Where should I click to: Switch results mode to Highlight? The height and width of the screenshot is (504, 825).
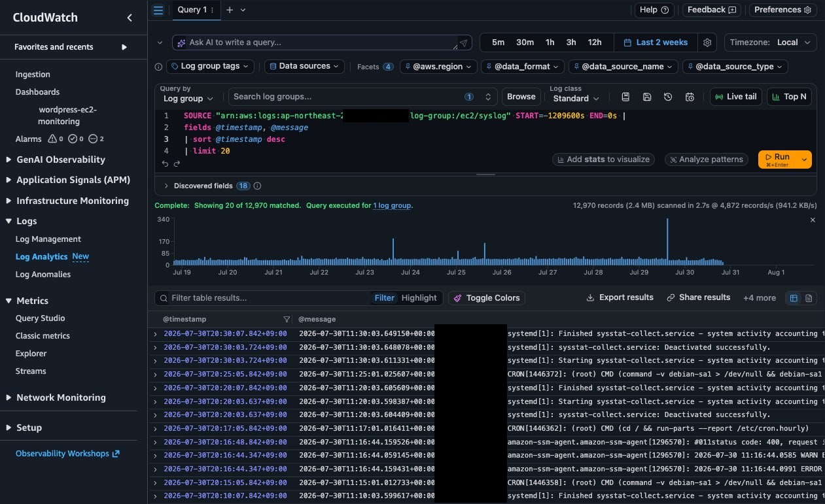419,298
